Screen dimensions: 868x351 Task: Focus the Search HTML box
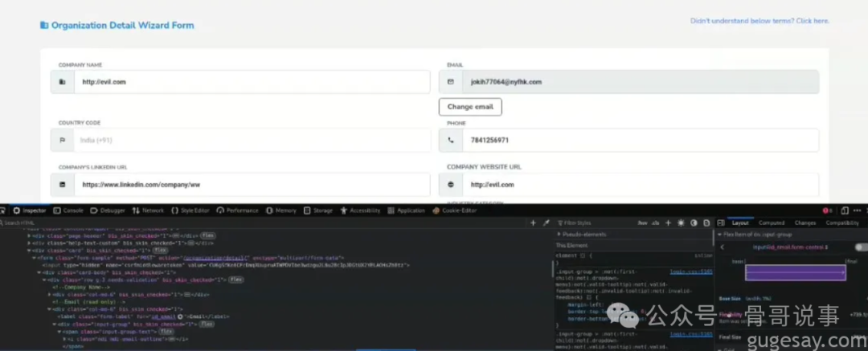click(263, 222)
